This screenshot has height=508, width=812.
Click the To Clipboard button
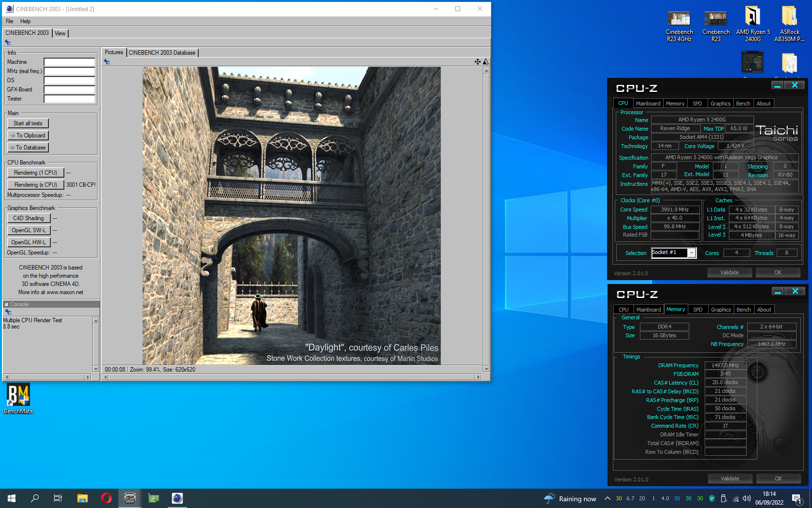[28, 135]
